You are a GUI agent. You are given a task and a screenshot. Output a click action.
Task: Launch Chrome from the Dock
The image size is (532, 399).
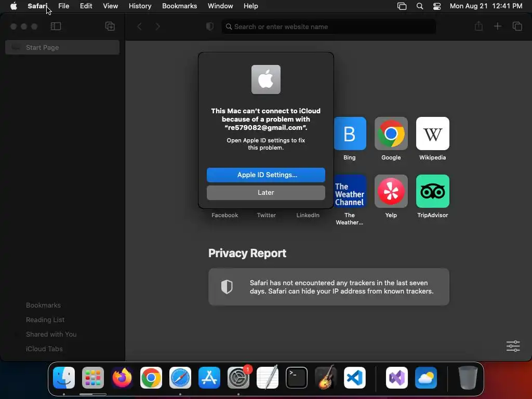[x=151, y=378]
